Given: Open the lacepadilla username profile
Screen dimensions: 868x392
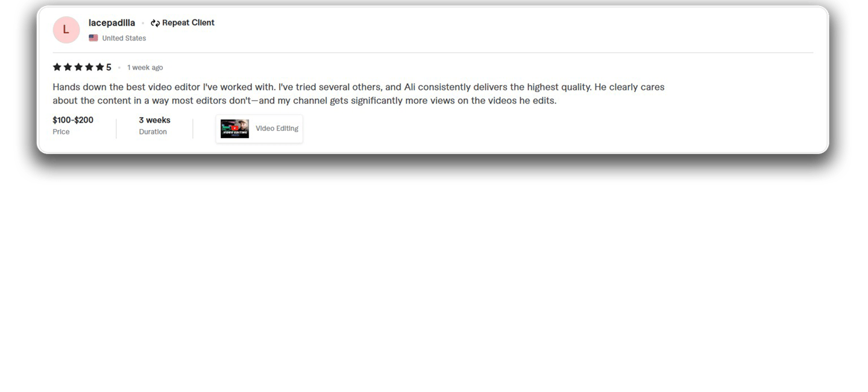Looking at the screenshot, I should 112,23.
